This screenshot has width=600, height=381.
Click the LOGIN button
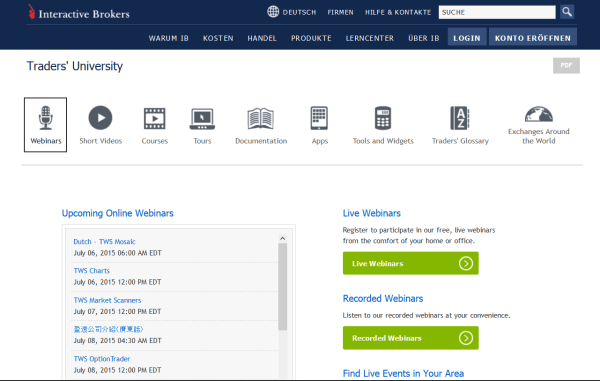(467, 37)
